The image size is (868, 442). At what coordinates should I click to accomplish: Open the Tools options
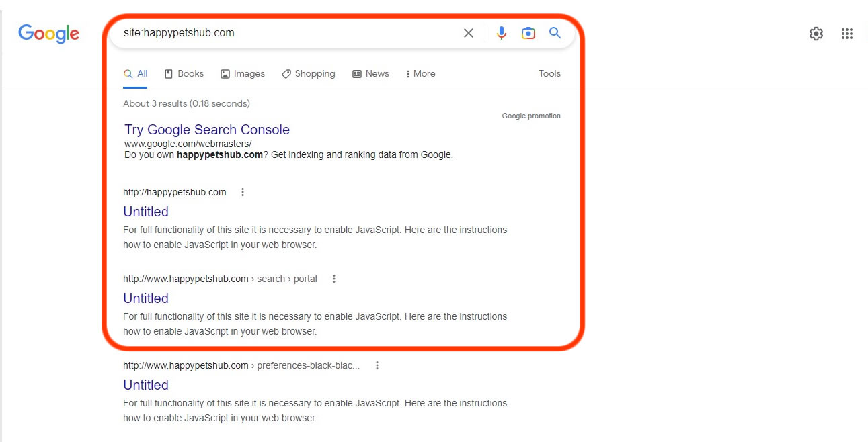(x=549, y=74)
